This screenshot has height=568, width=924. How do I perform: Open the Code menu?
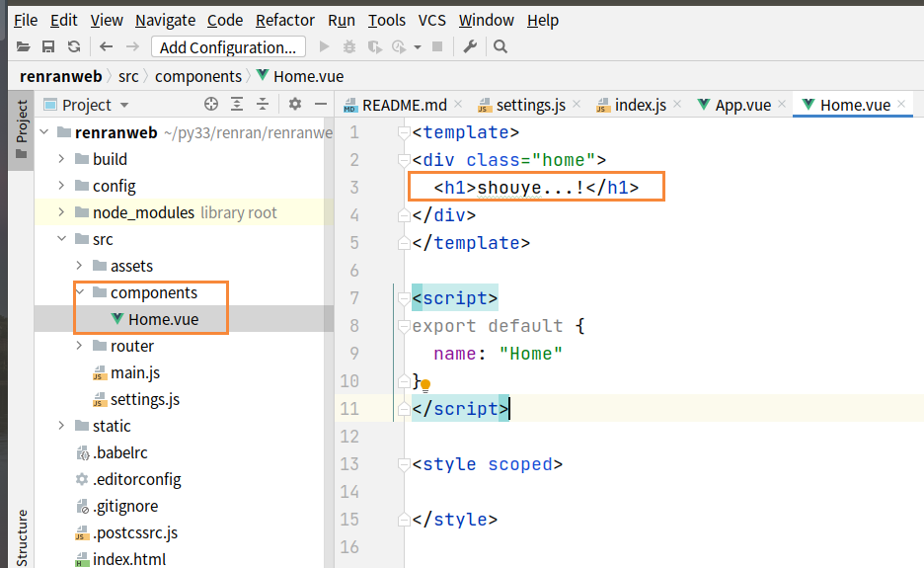point(225,20)
